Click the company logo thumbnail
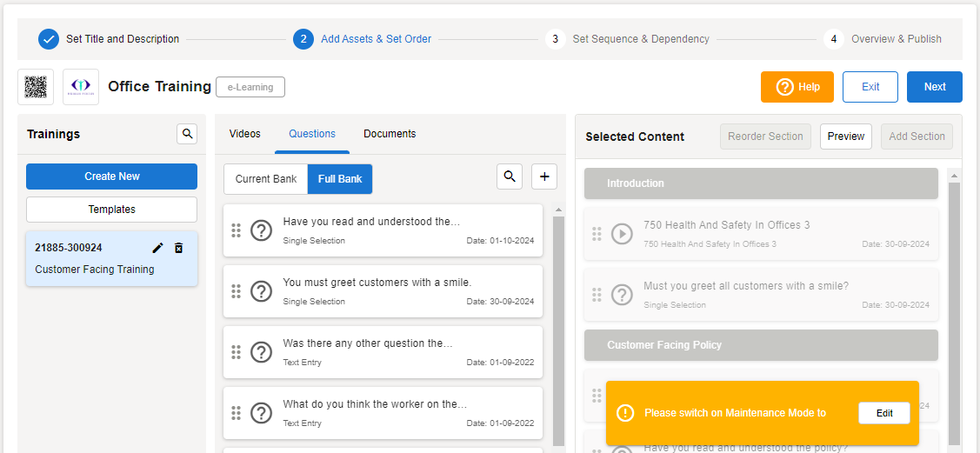Image resolution: width=980 pixels, height=453 pixels. point(81,87)
